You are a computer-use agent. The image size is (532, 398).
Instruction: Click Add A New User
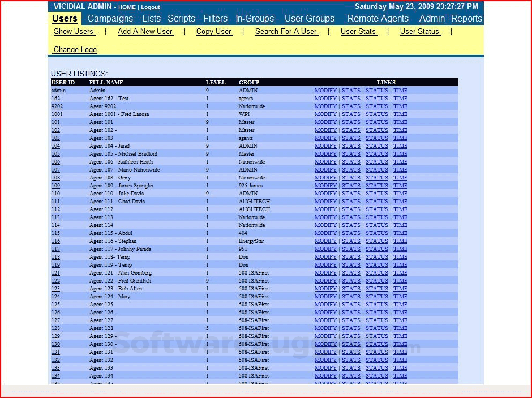coord(145,32)
